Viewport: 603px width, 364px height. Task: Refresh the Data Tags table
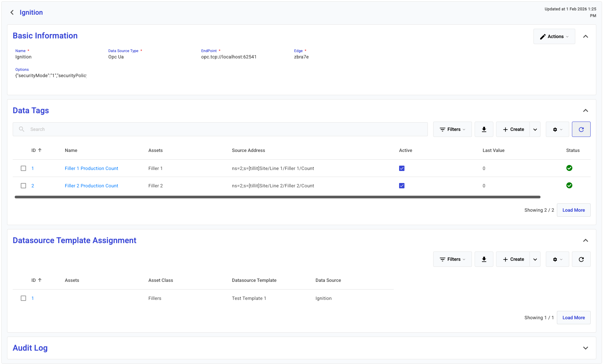(x=581, y=130)
